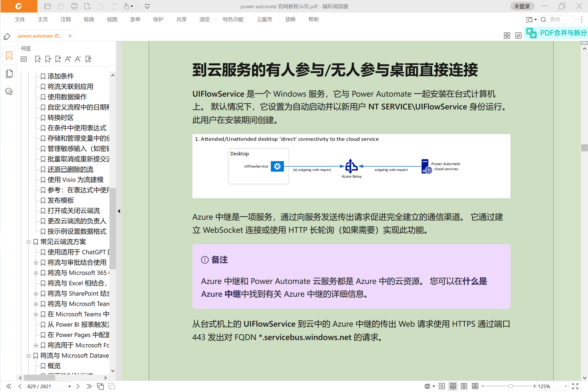Viewport: 588px width, 392px height.
Task: Click the Undo arrow icon
Action: point(101,6)
